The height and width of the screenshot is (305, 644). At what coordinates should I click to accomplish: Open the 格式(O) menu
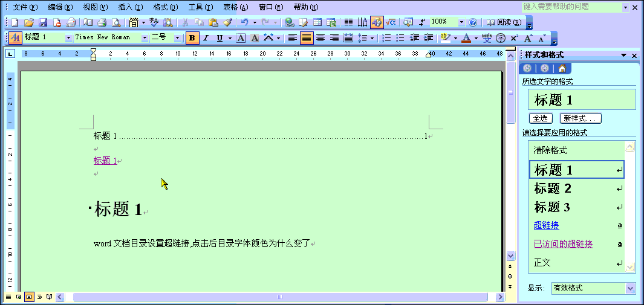point(166,7)
